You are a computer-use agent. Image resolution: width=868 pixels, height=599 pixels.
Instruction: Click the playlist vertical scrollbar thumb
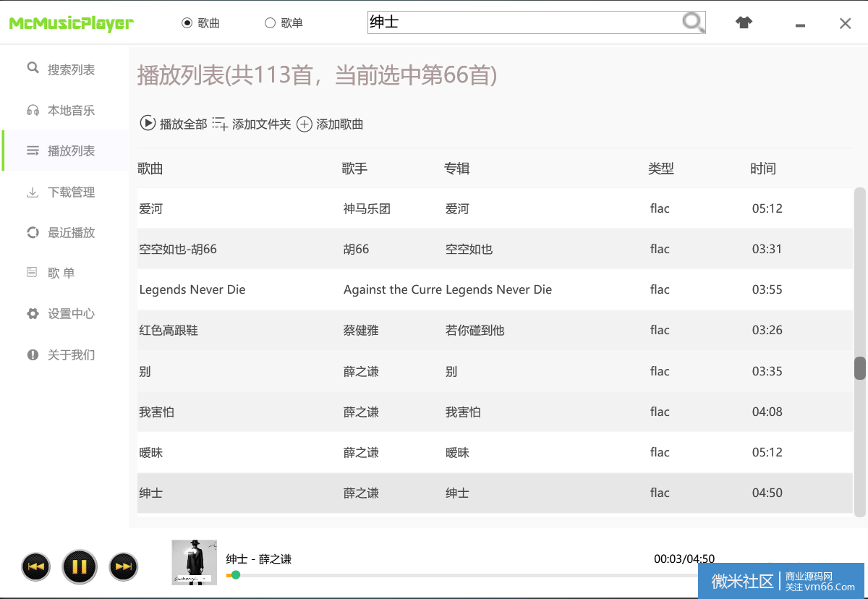[859, 368]
